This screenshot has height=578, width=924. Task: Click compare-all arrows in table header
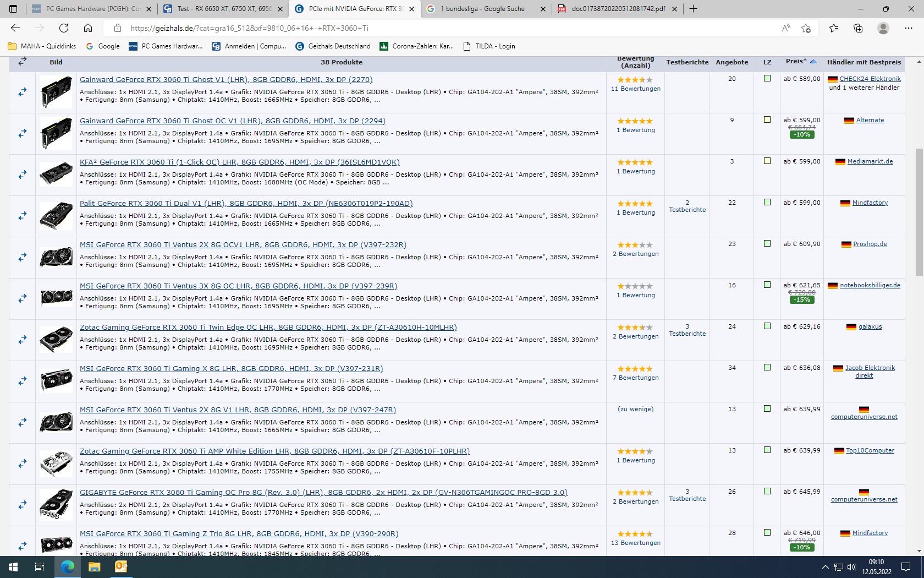tap(23, 62)
